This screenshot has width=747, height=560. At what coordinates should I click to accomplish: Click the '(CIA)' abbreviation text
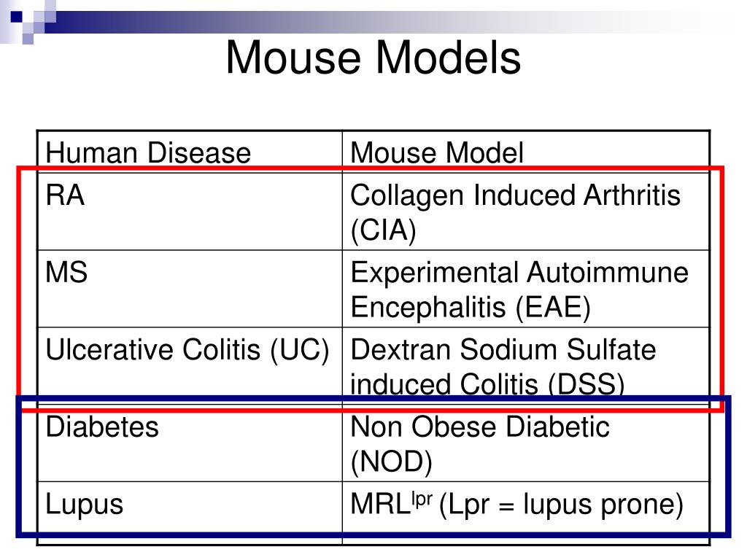pos(384,230)
